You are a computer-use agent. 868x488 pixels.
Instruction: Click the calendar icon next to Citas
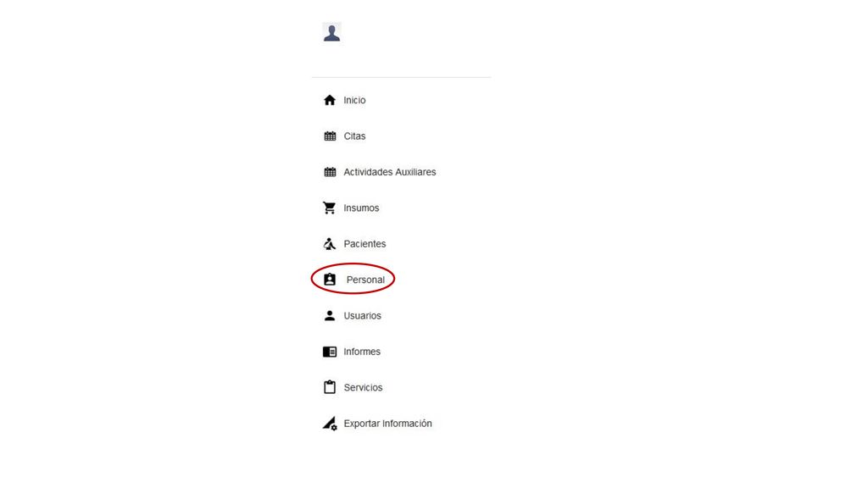click(x=330, y=136)
